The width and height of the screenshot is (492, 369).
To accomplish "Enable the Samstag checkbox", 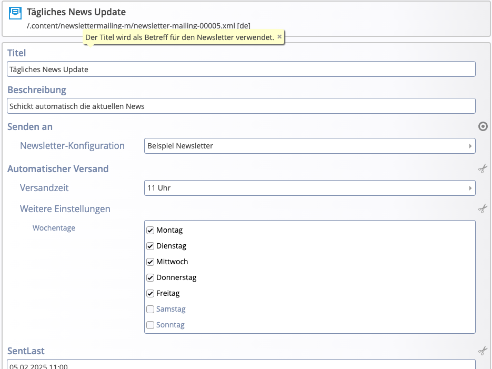I will coord(150,309).
